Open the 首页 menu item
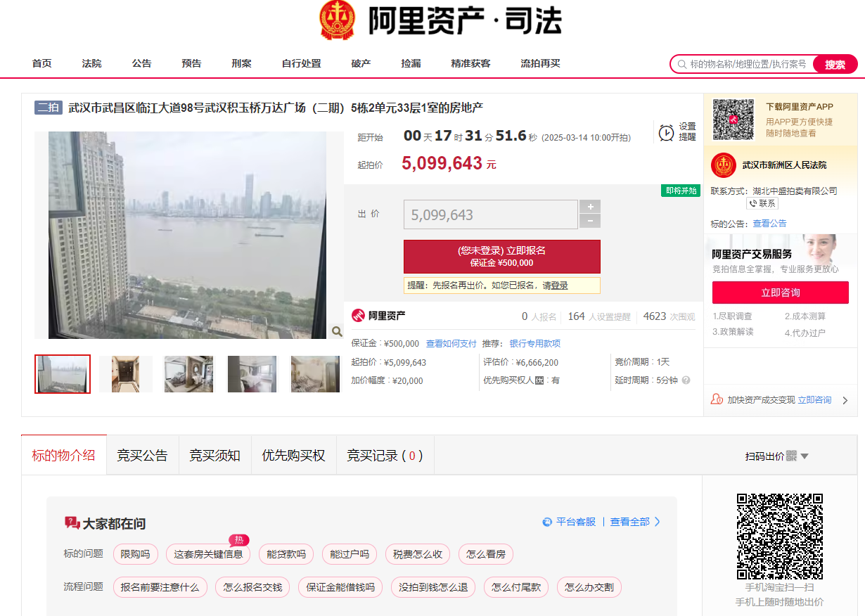Screen dimensions: 865x616 coord(42,63)
